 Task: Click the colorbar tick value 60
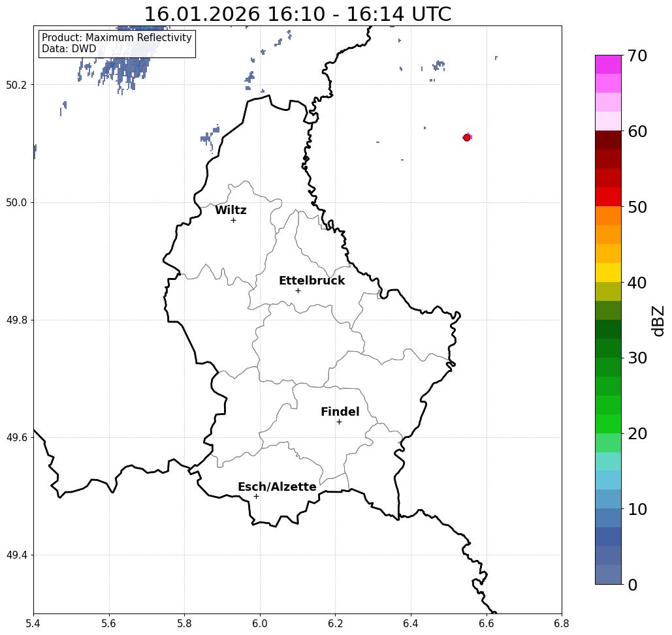(x=637, y=131)
